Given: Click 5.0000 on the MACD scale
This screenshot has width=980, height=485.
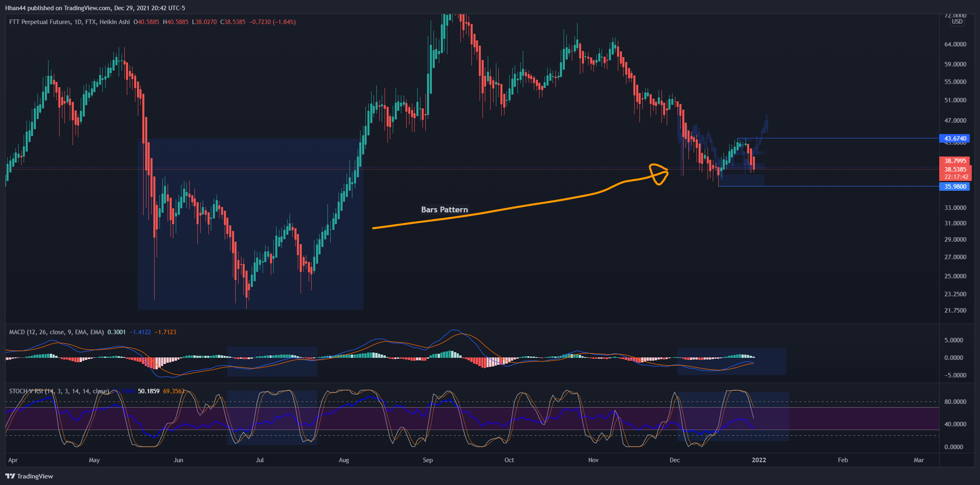Looking at the screenshot, I should pyautogui.click(x=953, y=340).
